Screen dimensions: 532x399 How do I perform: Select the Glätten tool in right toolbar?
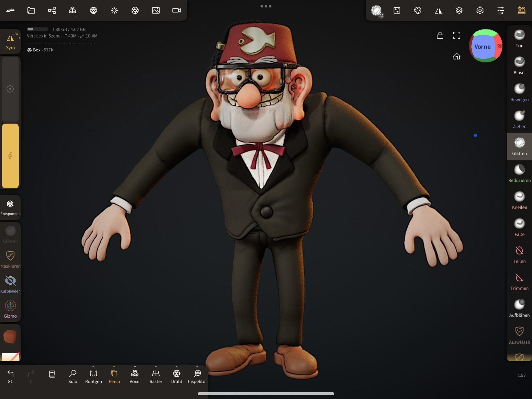(x=519, y=147)
